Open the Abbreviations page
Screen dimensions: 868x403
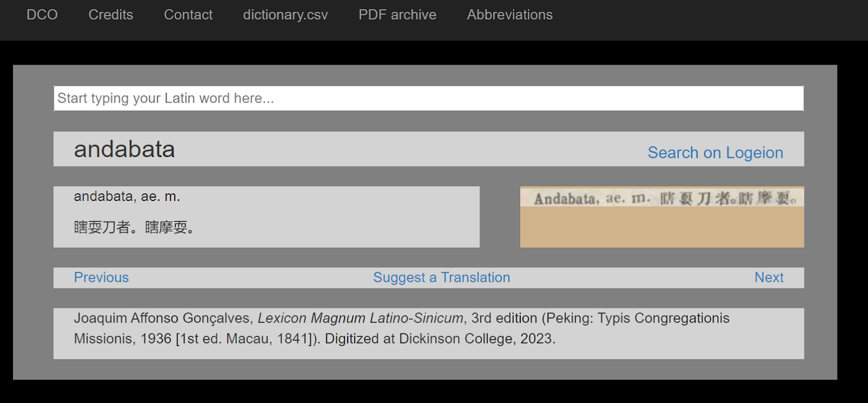click(509, 15)
